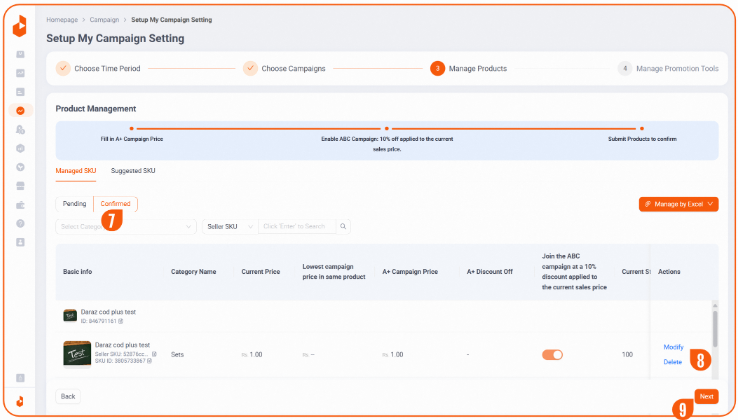738x420 pixels.
Task: Open the Manage by Excel dropdown
Action: 678,204
